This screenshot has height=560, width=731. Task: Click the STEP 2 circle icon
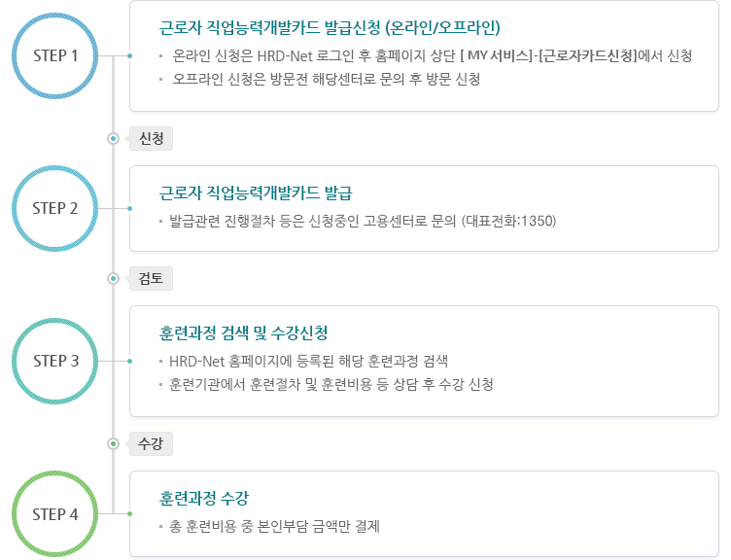coord(55,208)
